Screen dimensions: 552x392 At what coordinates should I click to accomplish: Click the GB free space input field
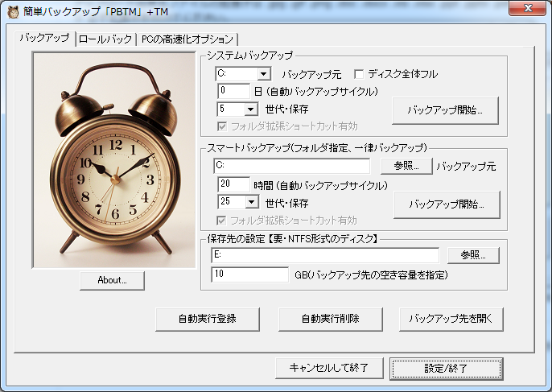tap(249, 275)
